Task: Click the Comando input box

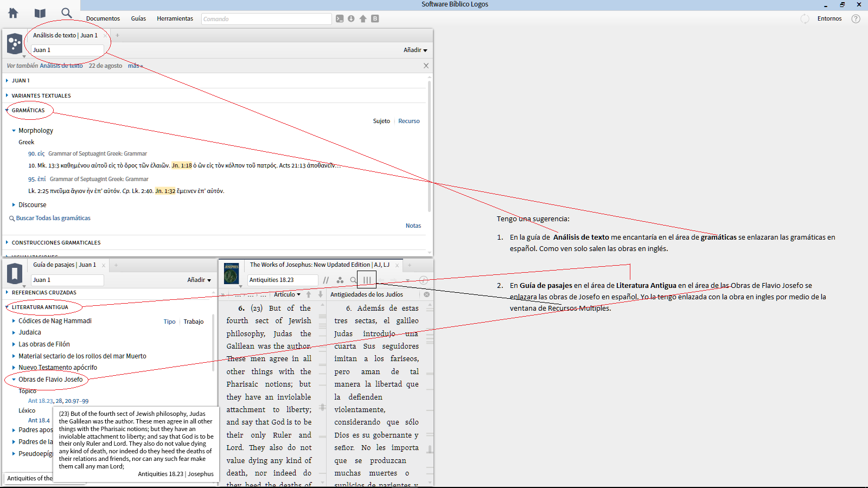Action: [266, 19]
